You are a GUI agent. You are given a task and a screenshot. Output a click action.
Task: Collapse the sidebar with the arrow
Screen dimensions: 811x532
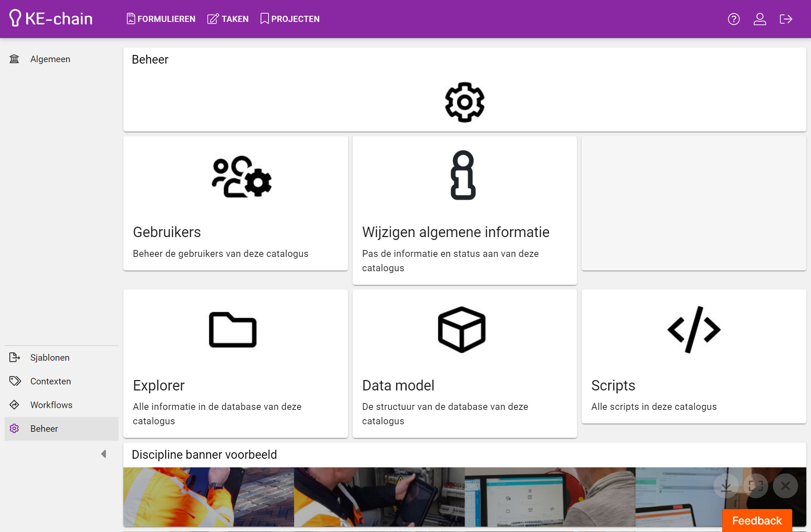pyautogui.click(x=104, y=454)
